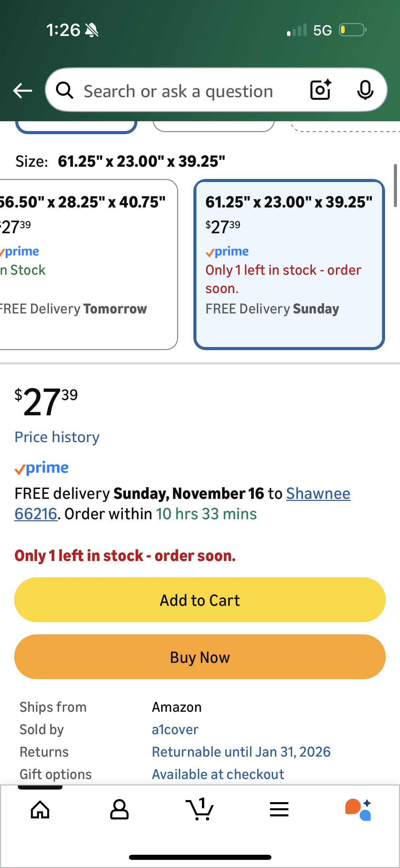Tap the back arrow icon
Image resolution: width=400 pixels, height=868 pixels.
tap(22, 91)
